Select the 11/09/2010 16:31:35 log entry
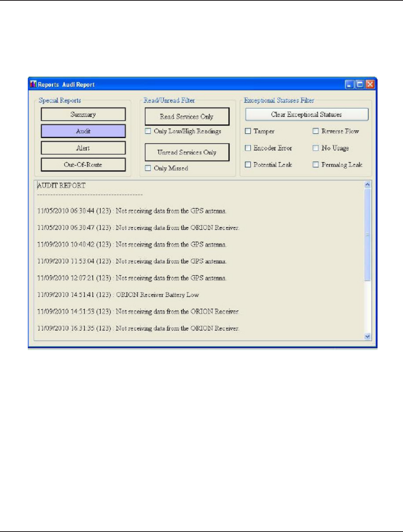 [x=138, y=328]
